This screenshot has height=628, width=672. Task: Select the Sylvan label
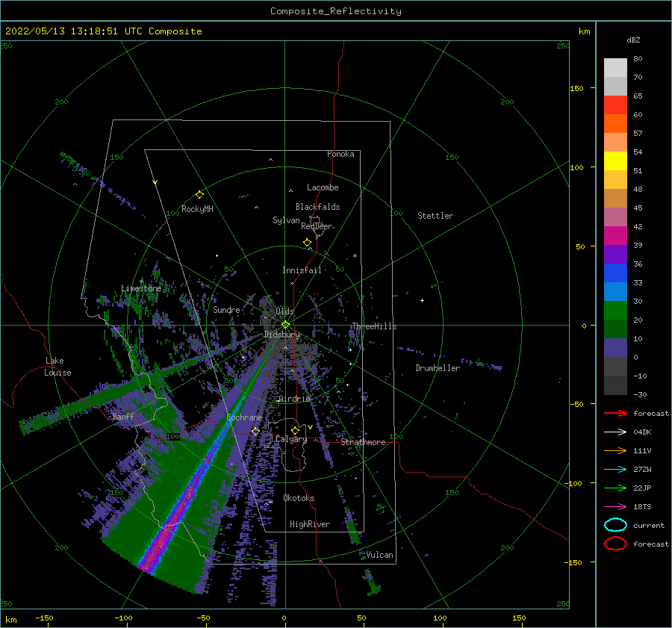point(286,220)
